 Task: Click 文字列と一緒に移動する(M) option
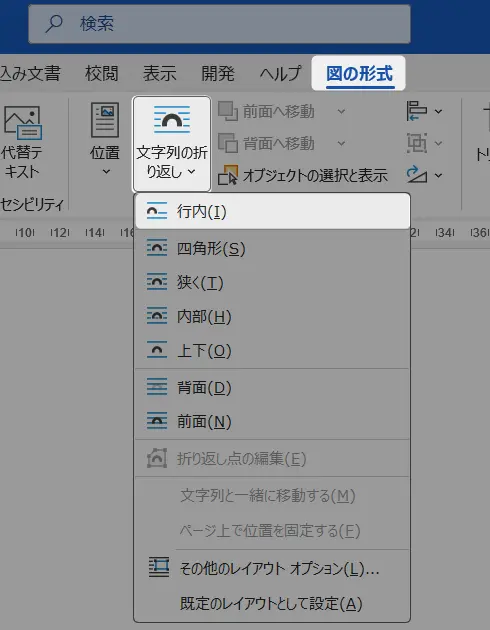(x=273, y=495)
